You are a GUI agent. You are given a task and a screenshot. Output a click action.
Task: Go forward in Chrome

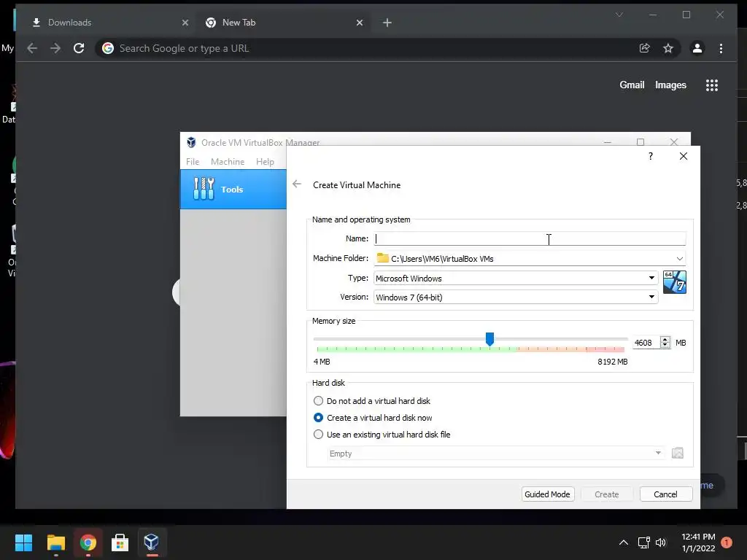(x=55, y=48)
